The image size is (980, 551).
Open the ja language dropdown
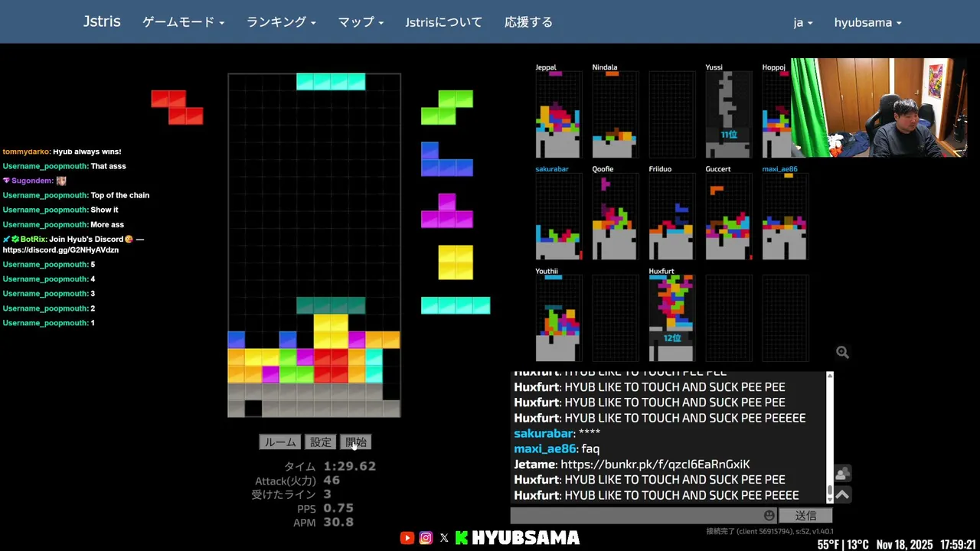(803, 22)
